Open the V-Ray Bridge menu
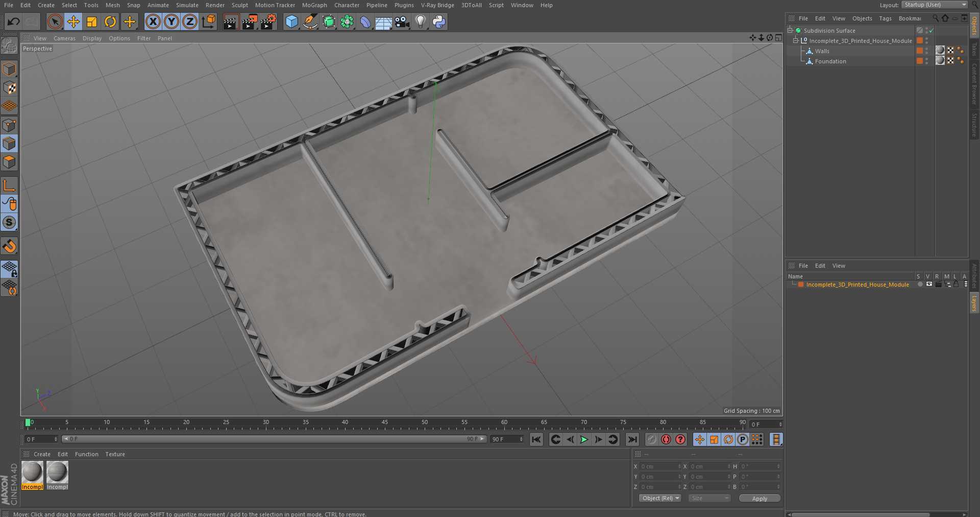 tap(437, 5)
